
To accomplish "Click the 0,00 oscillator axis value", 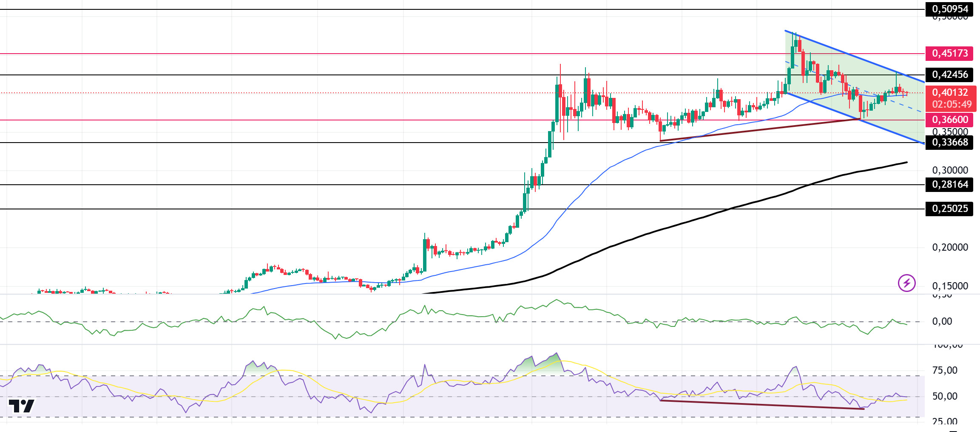I will coord(942,321).
